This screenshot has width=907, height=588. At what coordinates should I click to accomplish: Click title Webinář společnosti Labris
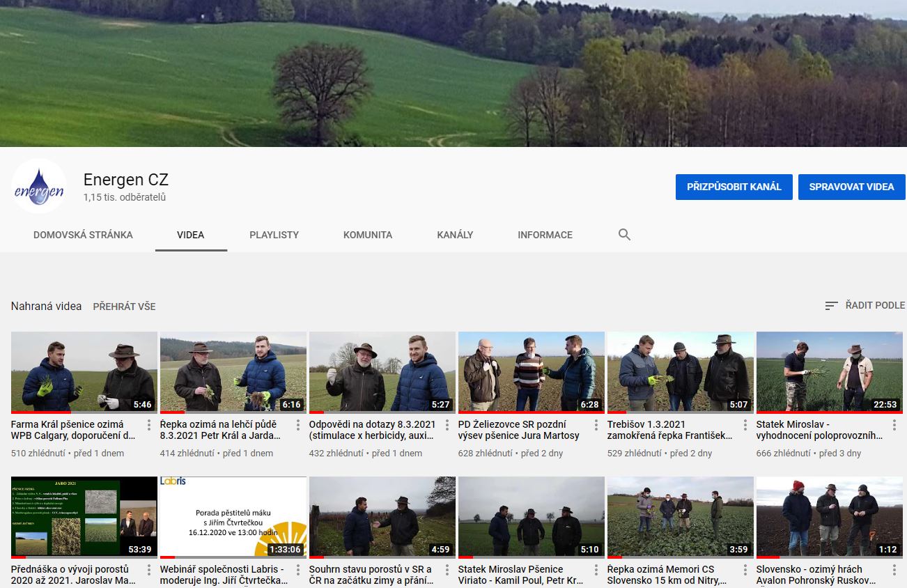(x=224, y=575)
